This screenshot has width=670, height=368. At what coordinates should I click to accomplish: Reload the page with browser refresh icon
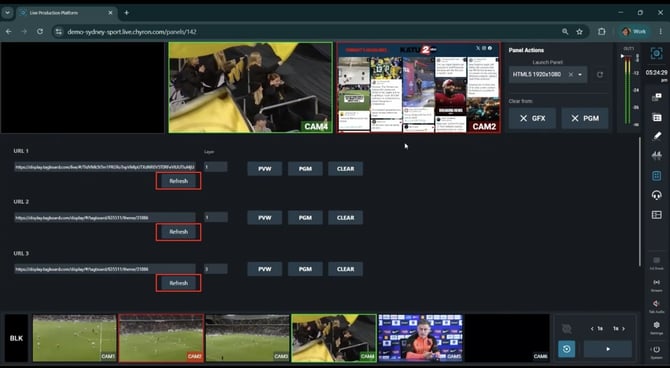pos(40,32)
